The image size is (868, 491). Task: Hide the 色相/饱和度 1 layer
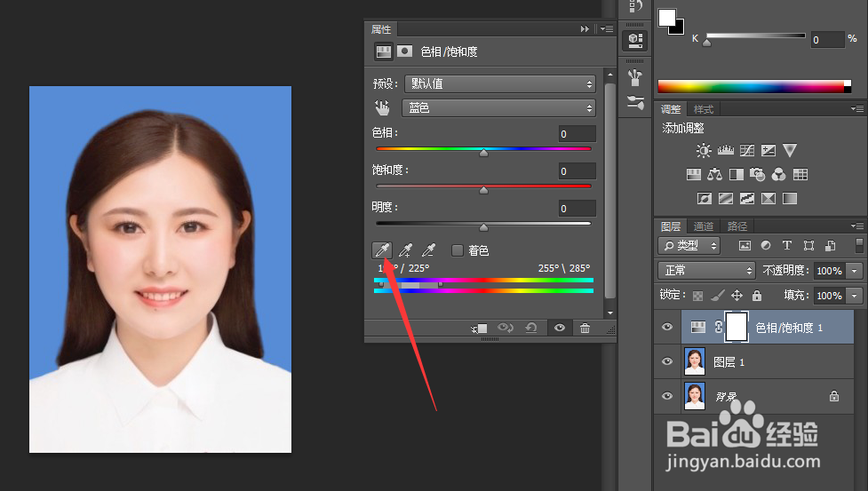click(x=667, y=328)
